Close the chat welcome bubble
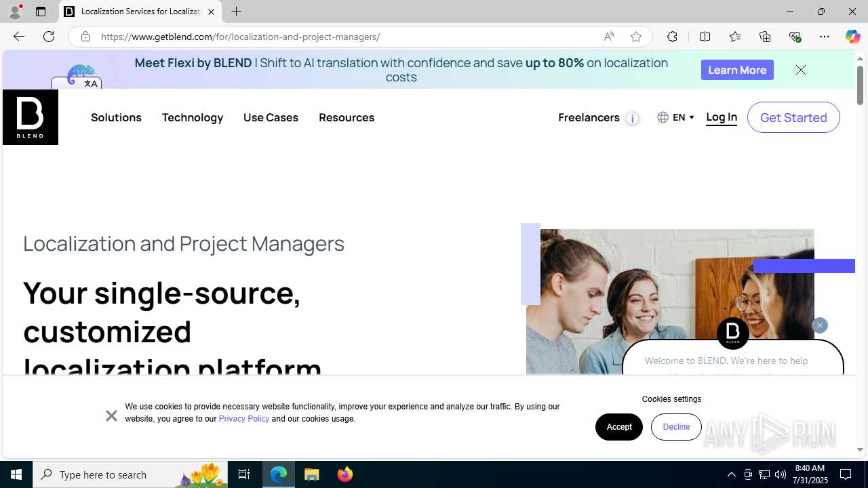868x488 pixels. point(819,325)
